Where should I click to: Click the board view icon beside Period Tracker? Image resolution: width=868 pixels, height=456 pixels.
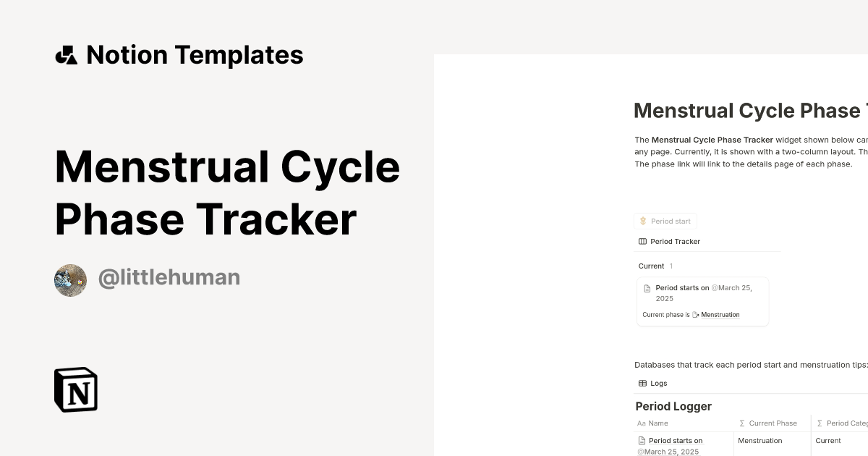point(642,241)
